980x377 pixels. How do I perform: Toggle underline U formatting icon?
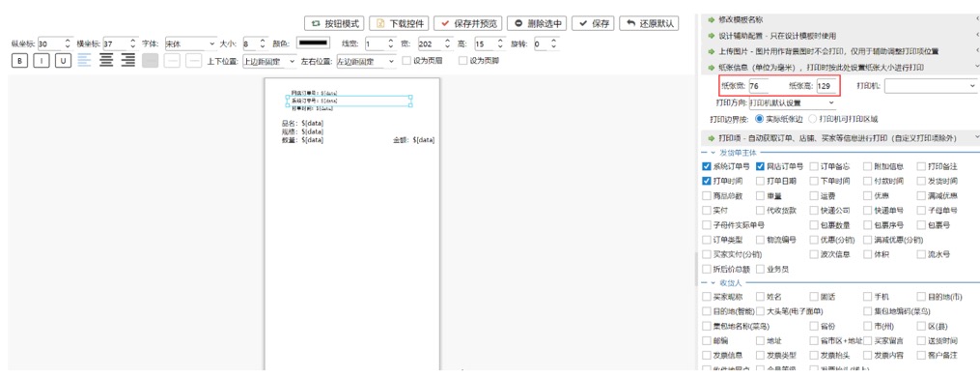point(63,61)
